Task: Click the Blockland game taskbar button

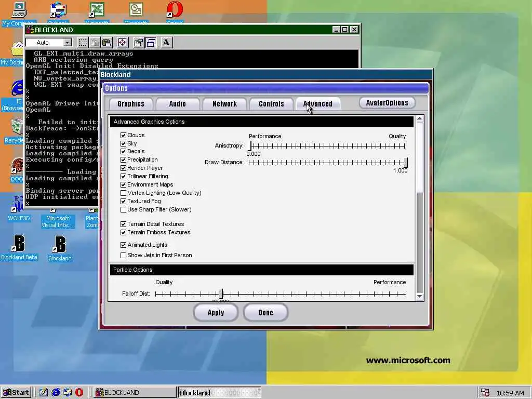Action: pyautogui.click(x=220, y=393)
